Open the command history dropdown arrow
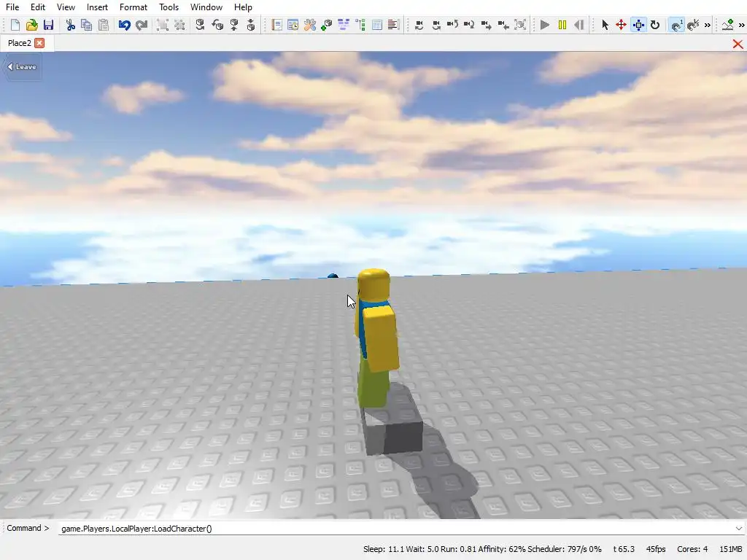747x560 pixels. (738, 529)
